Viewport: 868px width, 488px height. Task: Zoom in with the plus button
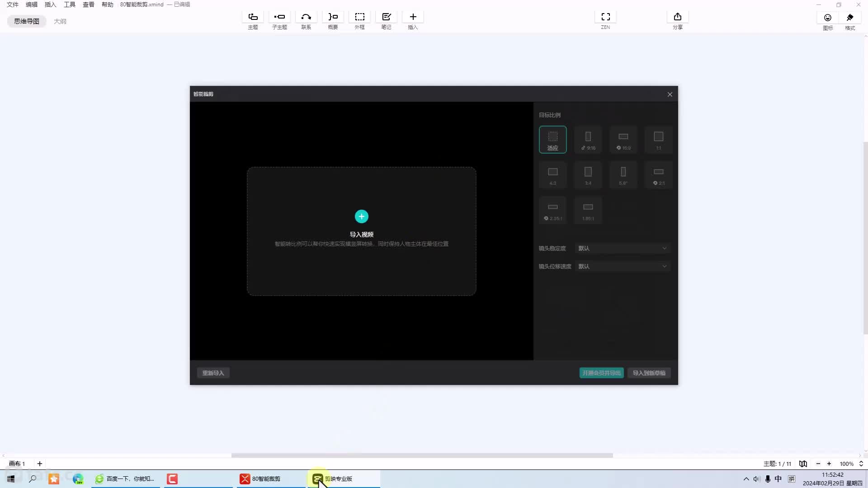pos(829,464)
